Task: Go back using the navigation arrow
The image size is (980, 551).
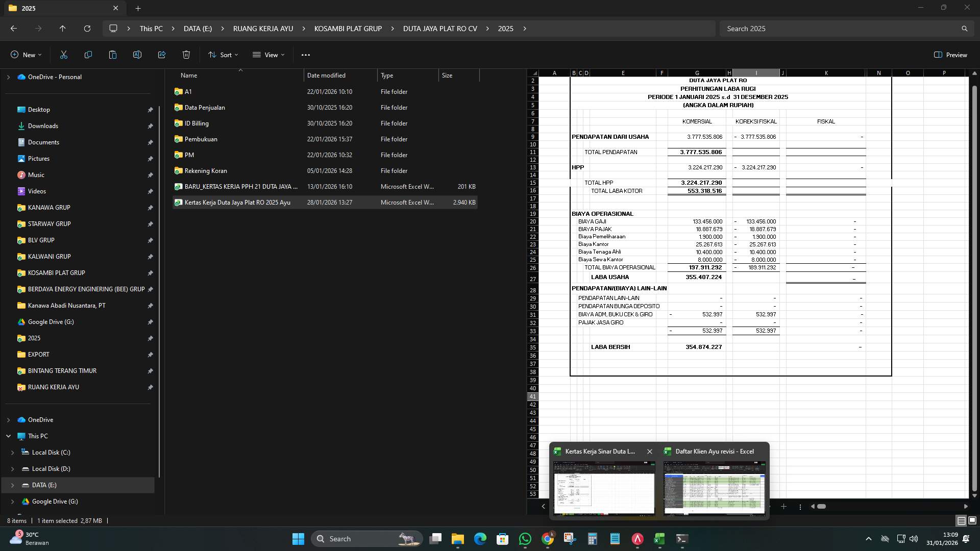Action: pyautogui.click(x=14, y=29)
